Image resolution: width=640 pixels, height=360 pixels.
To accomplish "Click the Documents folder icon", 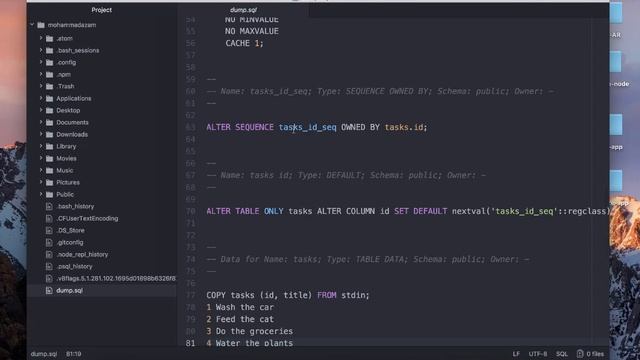I will click(49, 122).
